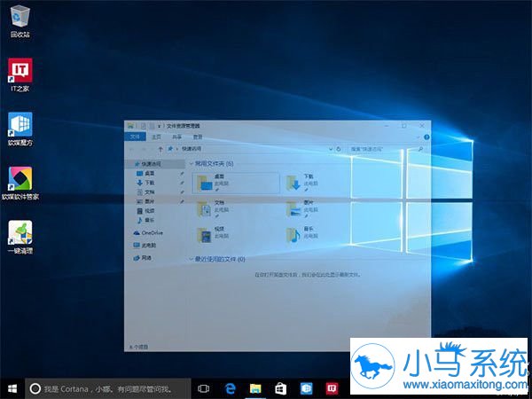Screen dimensions: 532x399
Task: Open the 文件 ribbon tab in Explorer
Action: pos(136,137)
